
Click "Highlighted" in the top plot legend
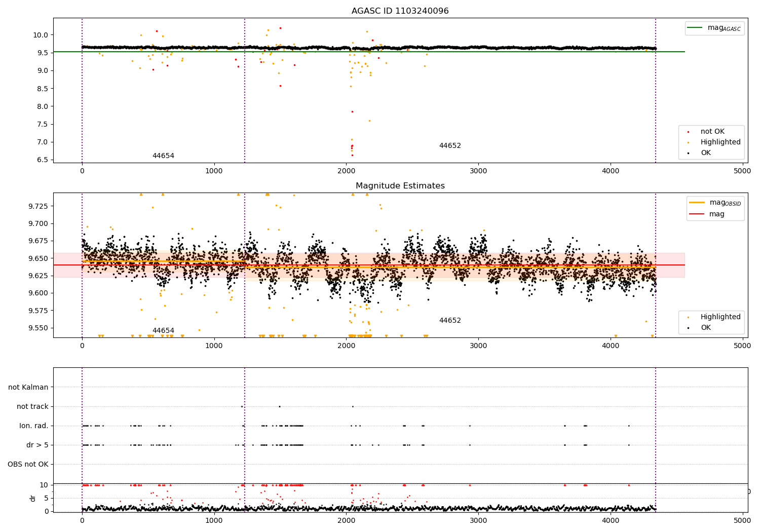click(x=720, y=142)
